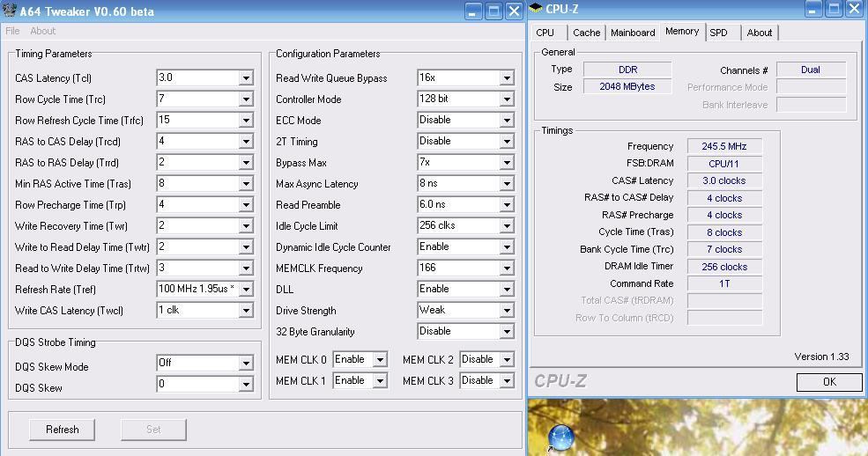Image resolution: width=868 pixels, height=456 pixels.
Task: Open the RAS to CAS Delay (Trcd) dropdown
Action: 247,142
